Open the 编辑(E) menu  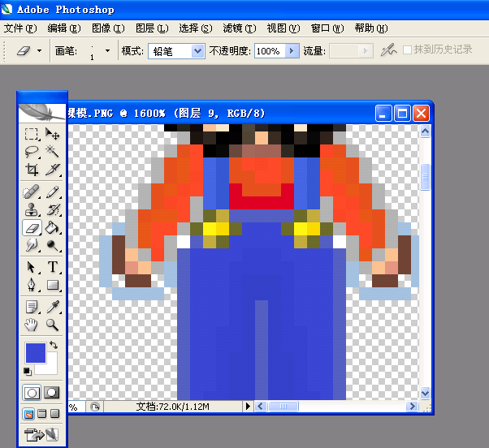(64, 28)
